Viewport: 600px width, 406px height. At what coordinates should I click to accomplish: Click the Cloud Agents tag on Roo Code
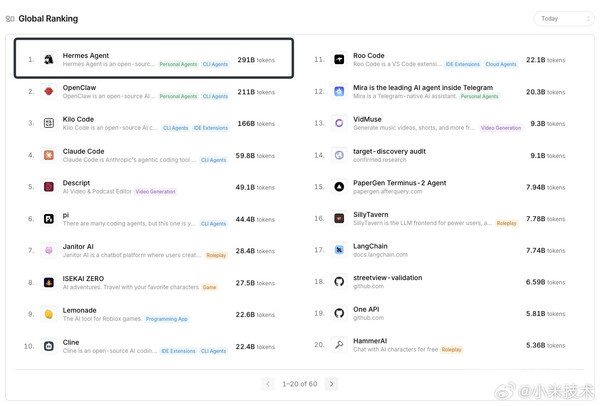[501, 64]
